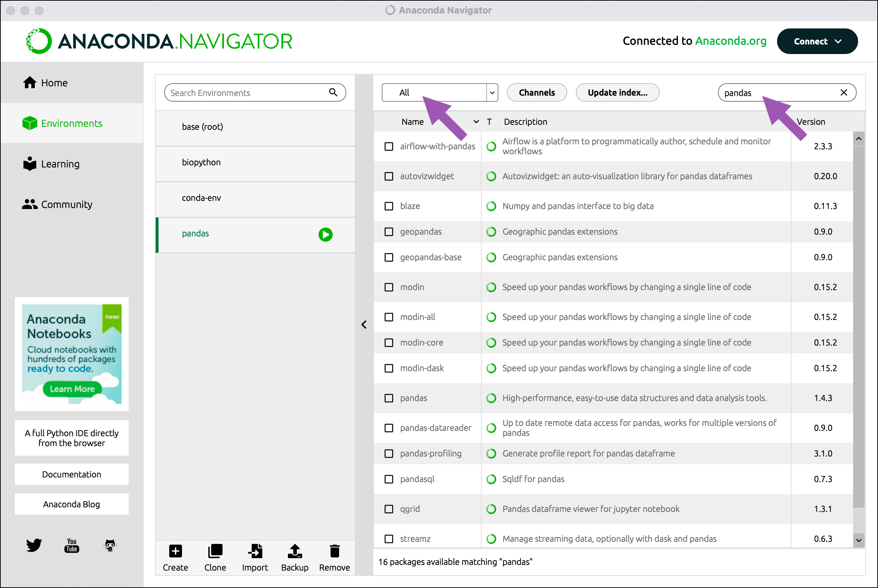Click the Remove environment trash icon
Image resolution: width=878 pixels, height=588 pixels.
pos(334,551)
